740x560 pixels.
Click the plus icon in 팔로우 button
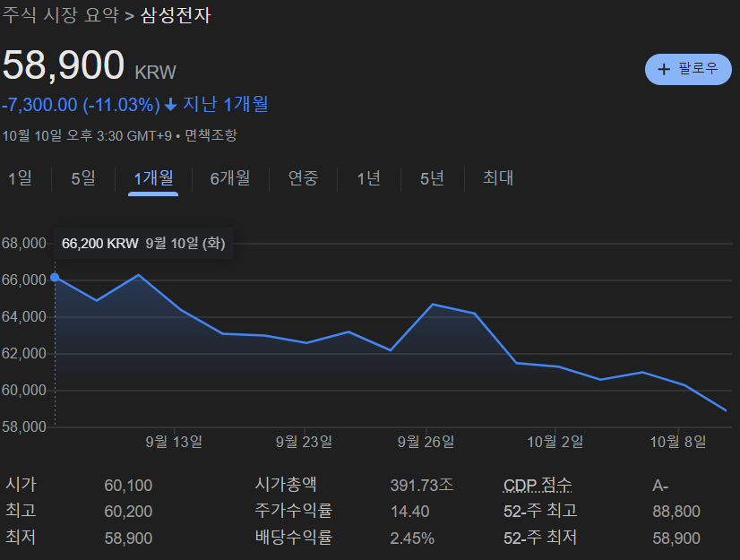point(664,69)
